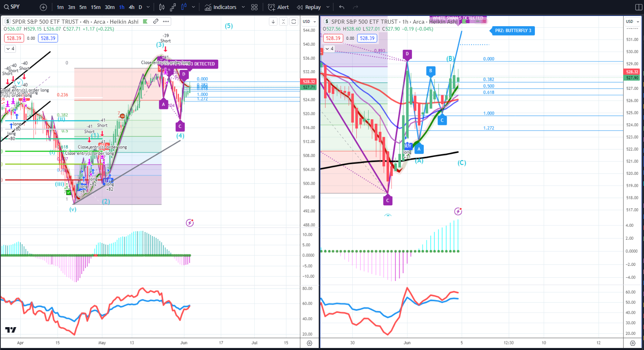Switch to the 15m timeframe
Image resolution: width=644 pixels, height=350 pixels.
coord(96,7)
